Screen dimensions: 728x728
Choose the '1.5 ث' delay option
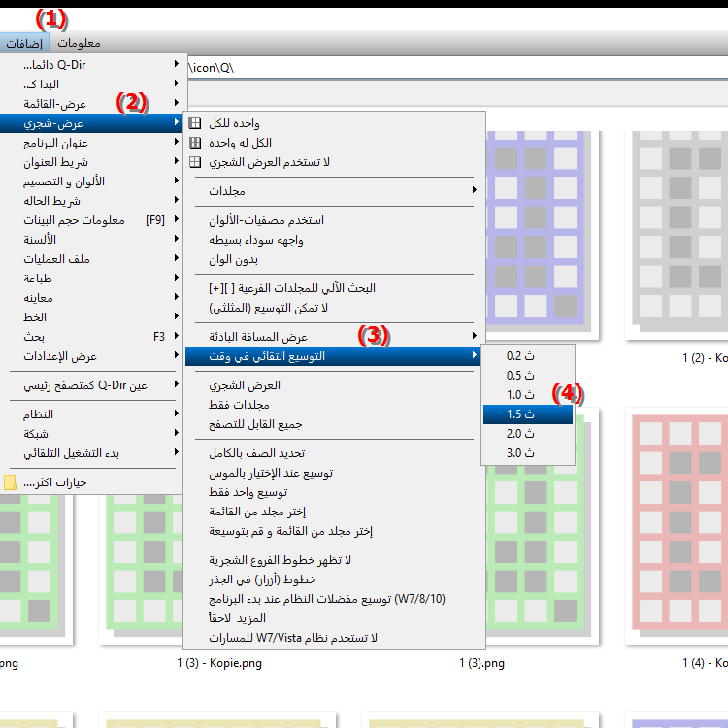(x=528, y=414)
